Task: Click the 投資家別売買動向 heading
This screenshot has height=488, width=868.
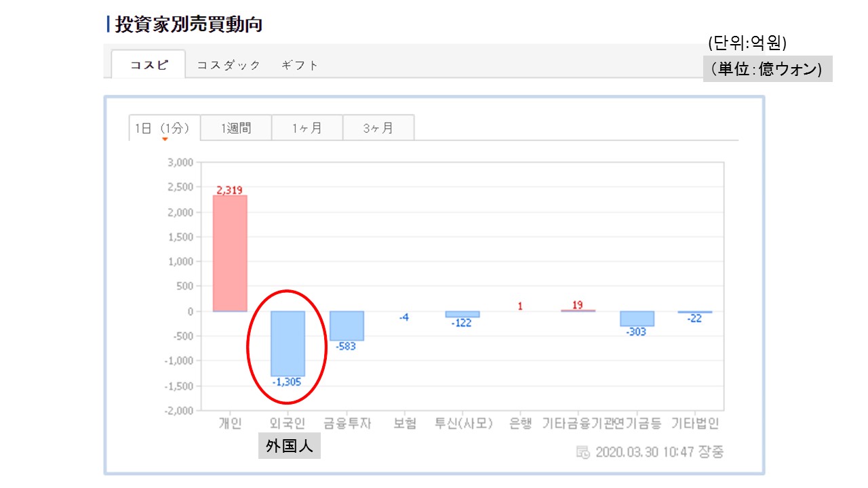Action: [189, 24]
